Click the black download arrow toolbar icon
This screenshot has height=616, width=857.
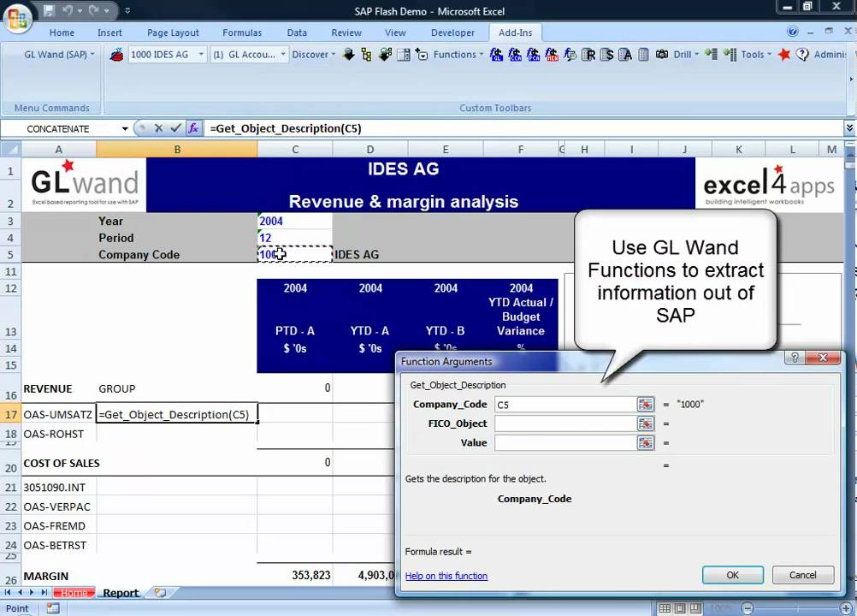348,55
